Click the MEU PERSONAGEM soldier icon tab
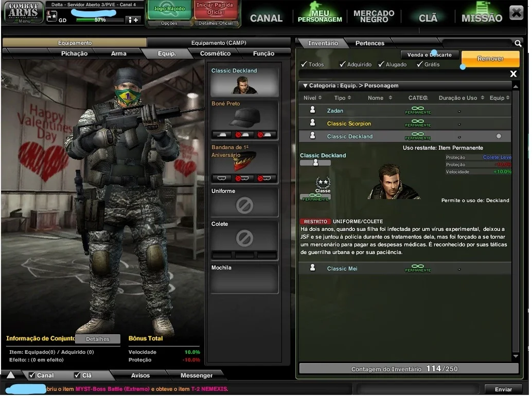This screenshot has height=396, width=532. pyautogui.click(x=320, y=12)
